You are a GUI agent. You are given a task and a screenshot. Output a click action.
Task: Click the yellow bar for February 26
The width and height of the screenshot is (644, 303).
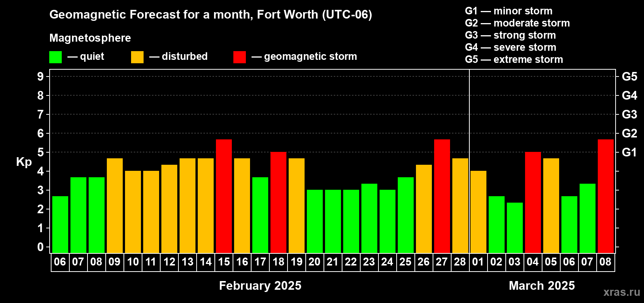coord(424,209)
